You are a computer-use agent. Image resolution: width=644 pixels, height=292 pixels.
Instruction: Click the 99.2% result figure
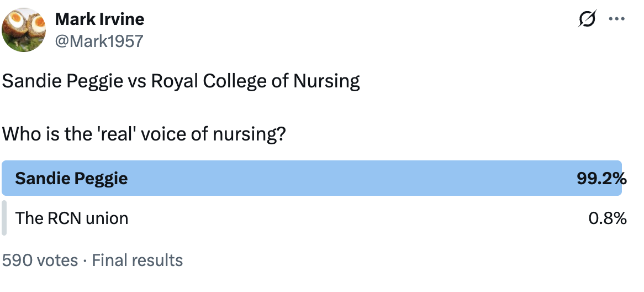[x=601, y=179]
